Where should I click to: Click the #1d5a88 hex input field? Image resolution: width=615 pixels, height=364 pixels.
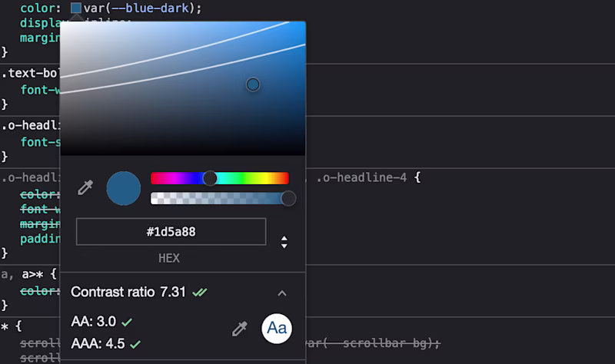coord(171,232)
